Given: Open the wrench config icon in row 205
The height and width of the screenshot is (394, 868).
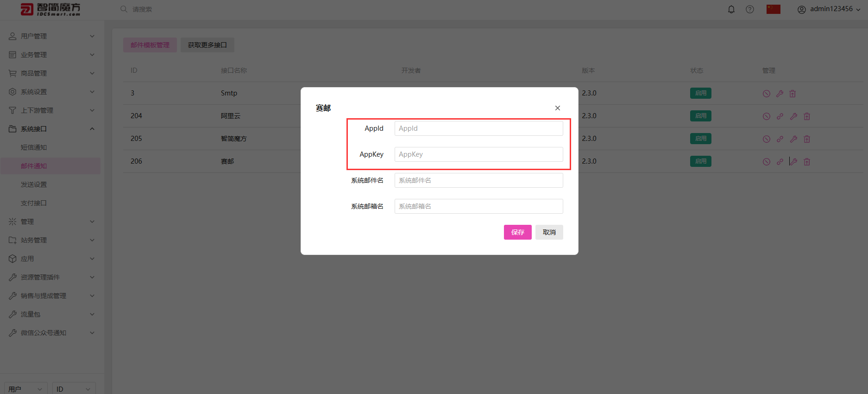Looking at the screenshot, I should pyautogui.click(x=793, y=139).
